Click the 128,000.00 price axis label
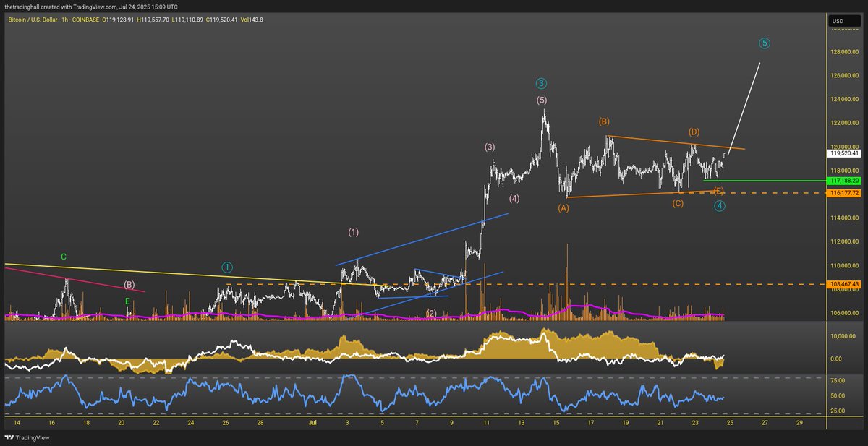Screen dimensions: 868x446 coord(844,52)
